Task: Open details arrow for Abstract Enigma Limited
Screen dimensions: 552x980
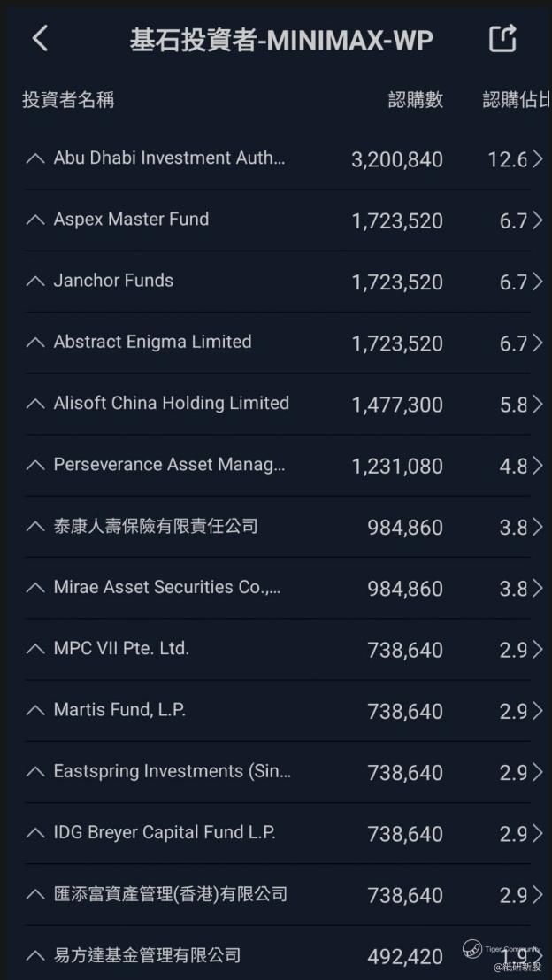Action: (537, 343)
